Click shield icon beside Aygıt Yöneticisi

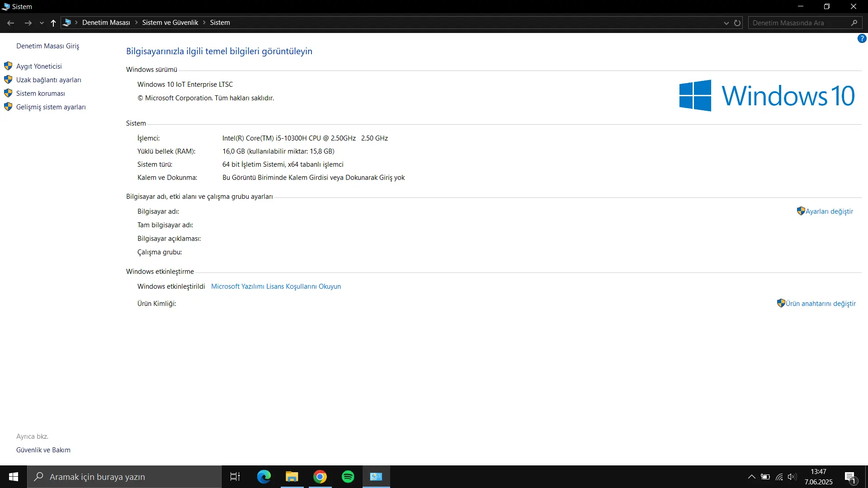point(8,66)
